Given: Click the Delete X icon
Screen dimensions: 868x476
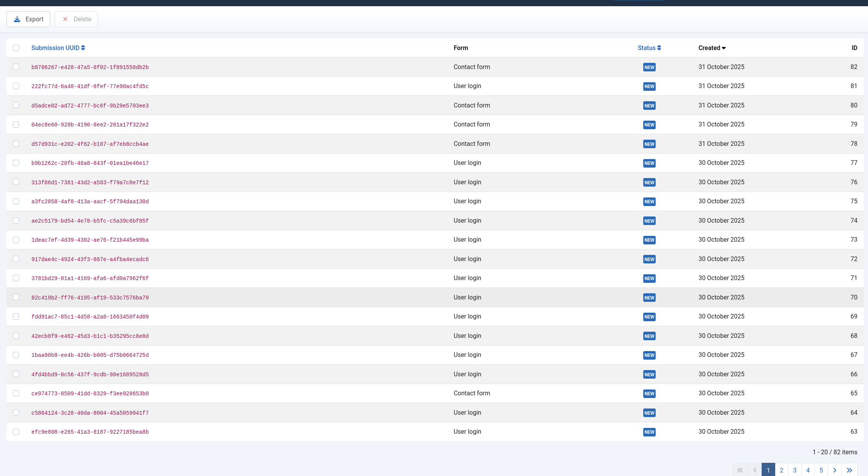Looking at the screenshot, I should click(66, 19).
